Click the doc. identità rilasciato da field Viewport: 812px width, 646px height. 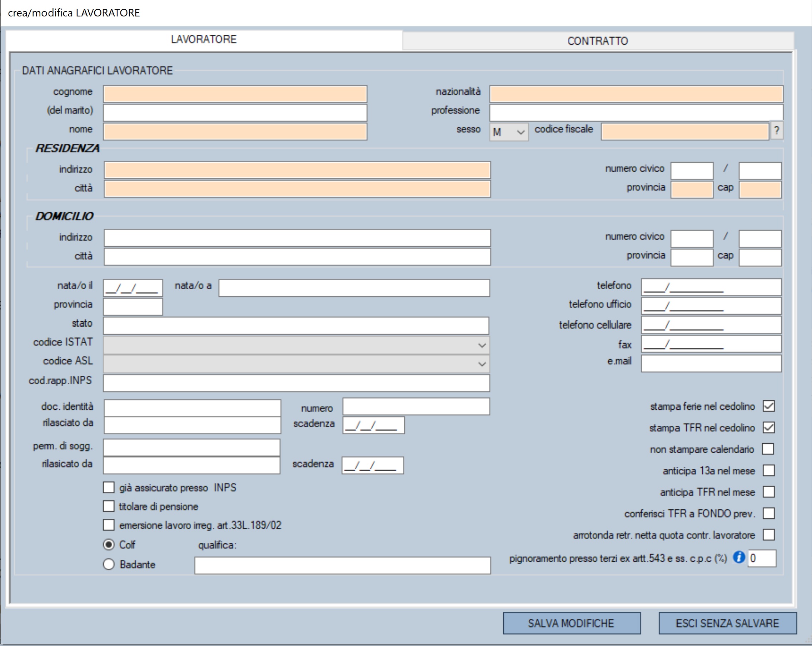pos(193,425)
